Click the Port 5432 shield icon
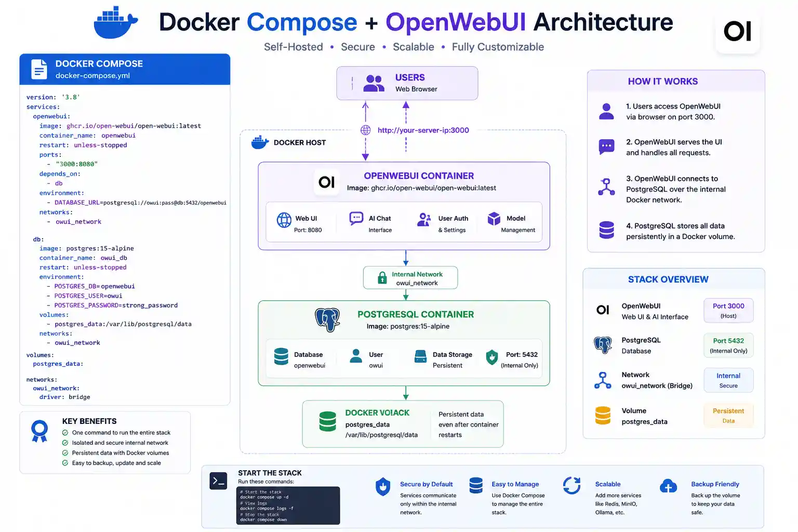 pos(491,357)
